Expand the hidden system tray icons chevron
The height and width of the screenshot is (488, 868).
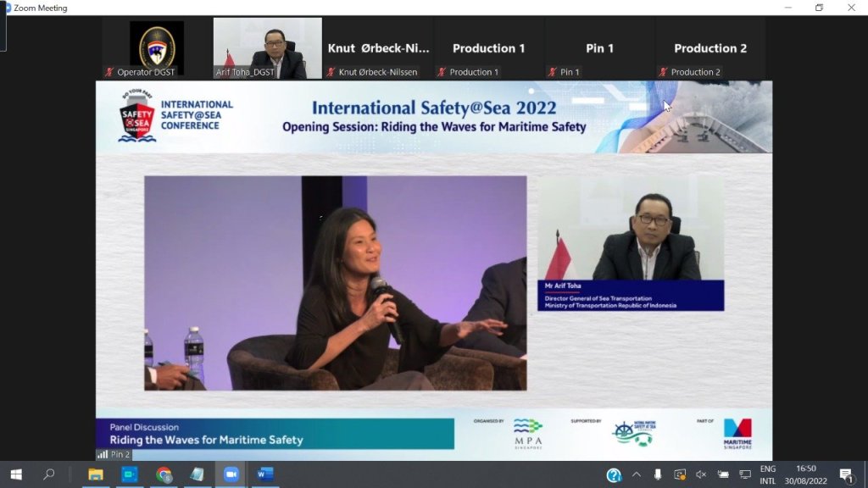click(636, 474)
